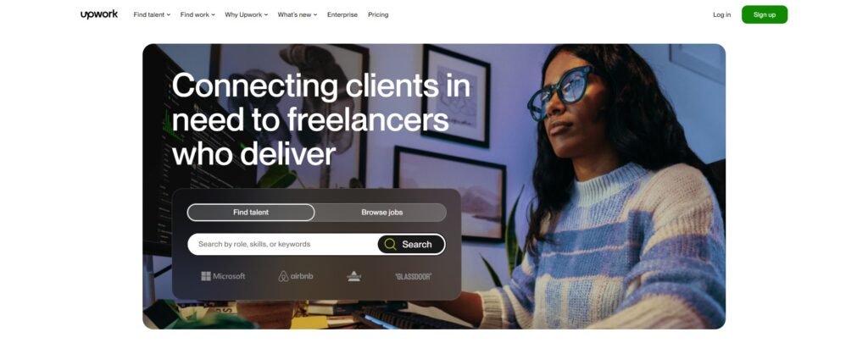868x343 pixels.
Task: Focus the role, skills, keywords search field
Action: (x=282, y=244)
